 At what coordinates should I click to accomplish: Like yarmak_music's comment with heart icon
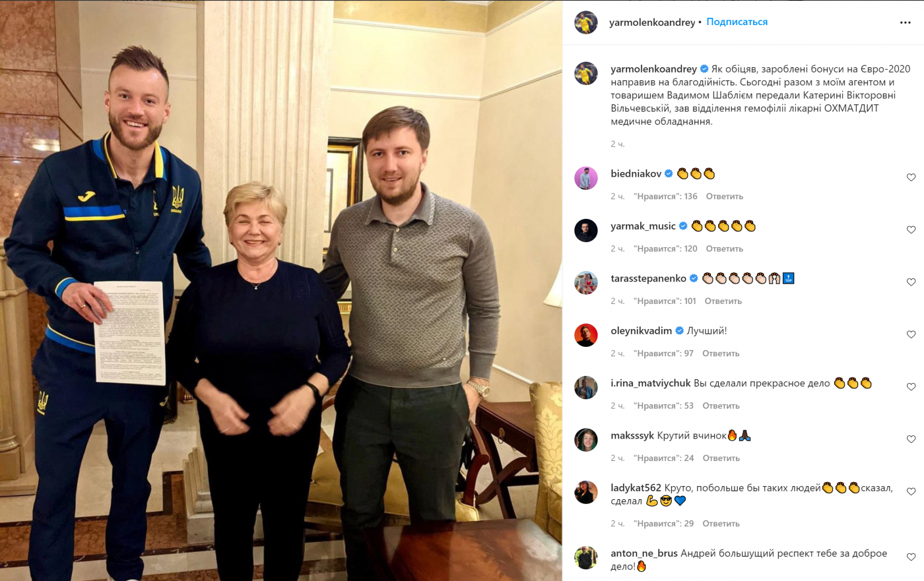[911, 229]
